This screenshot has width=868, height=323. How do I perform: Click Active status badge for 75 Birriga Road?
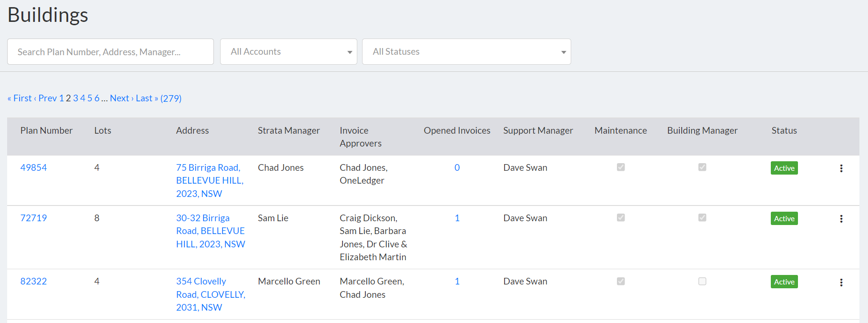pos(784,168)
